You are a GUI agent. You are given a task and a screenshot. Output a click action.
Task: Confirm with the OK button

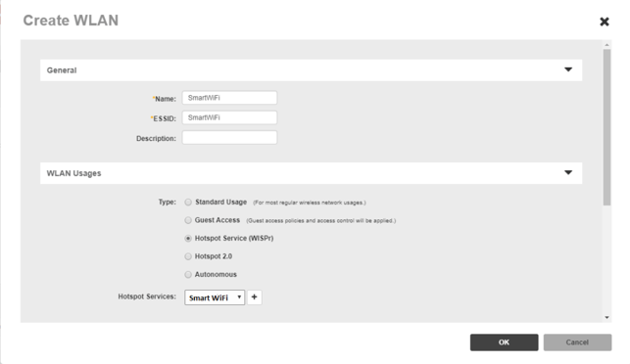pos(505,342)
